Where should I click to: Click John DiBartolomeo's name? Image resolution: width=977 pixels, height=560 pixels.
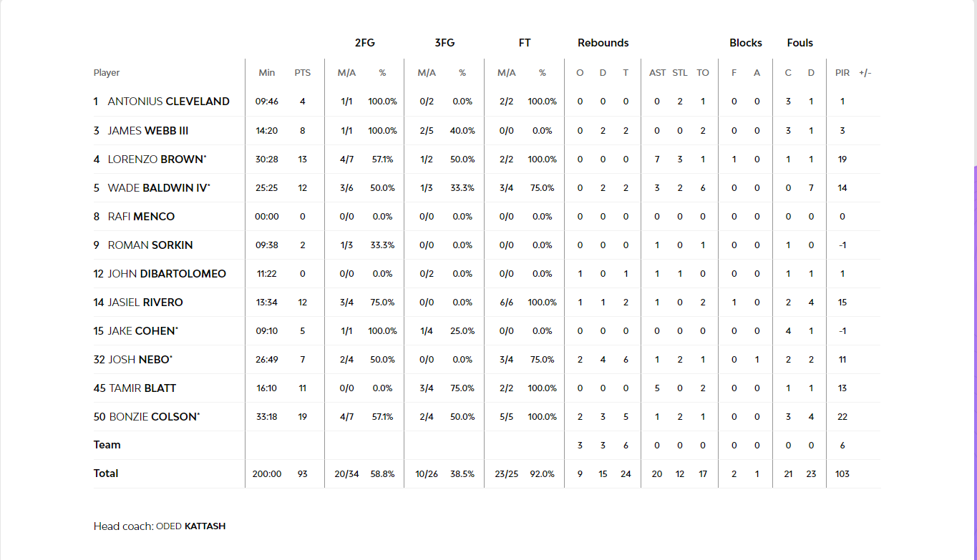(x=166, y=273)
